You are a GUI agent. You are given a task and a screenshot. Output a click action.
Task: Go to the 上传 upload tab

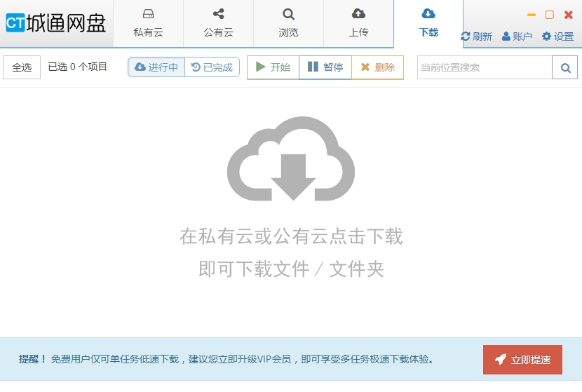[358, 23]
